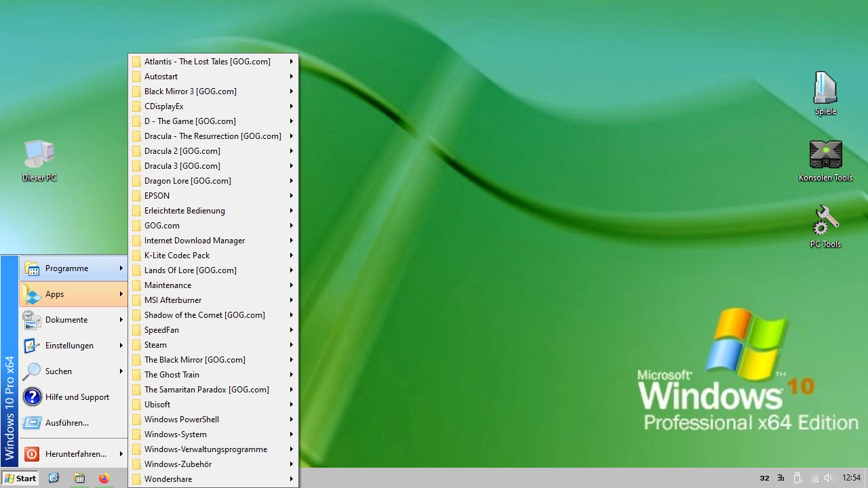Open The Black Mirror [GOG.com]
Screen dimensions: 868x488
(x=213, y=360)
